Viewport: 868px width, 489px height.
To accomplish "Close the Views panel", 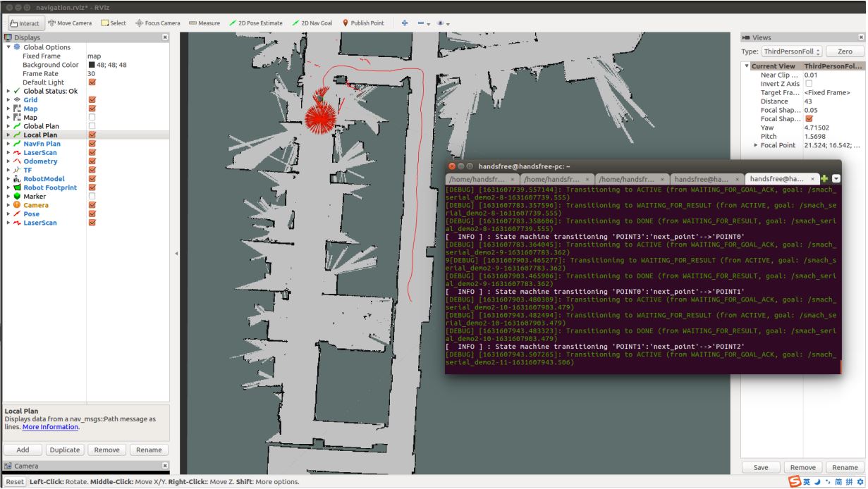I will pyautogui.click(x=861, y=37).
